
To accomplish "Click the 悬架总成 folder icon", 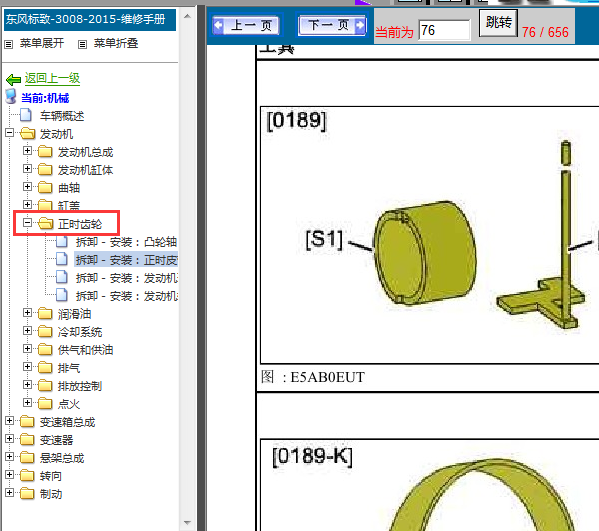I will pos(27,458).
